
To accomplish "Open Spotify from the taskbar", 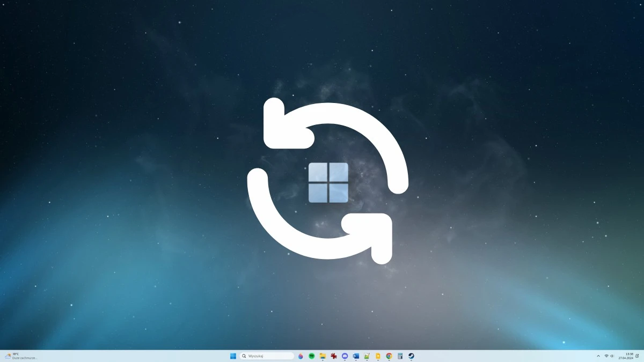I will (312, 356).
